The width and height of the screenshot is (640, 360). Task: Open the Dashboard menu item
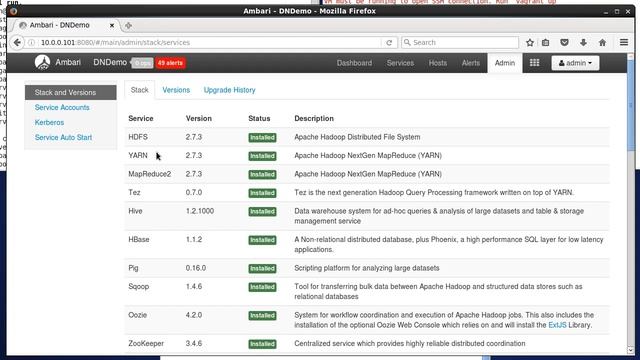pos(354,63)
